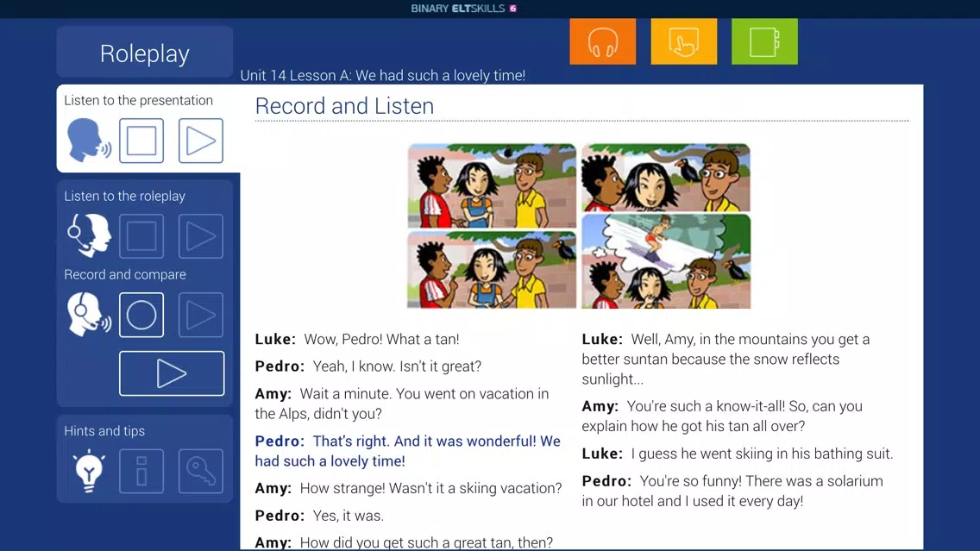980x551 pixels.
Task: Play the roleplay audio
Action: 201,236
